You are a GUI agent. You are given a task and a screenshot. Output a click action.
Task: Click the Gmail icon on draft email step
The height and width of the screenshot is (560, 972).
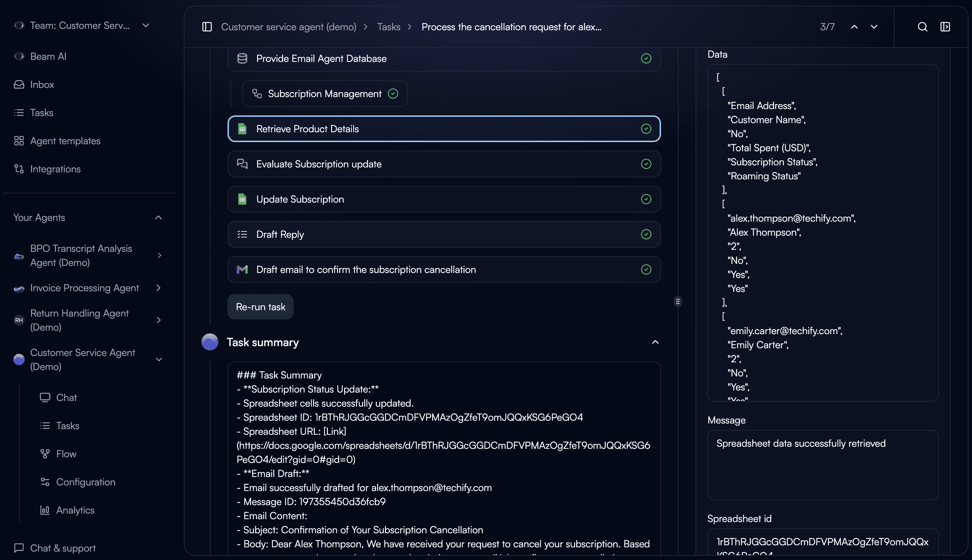tap(242, 269)
